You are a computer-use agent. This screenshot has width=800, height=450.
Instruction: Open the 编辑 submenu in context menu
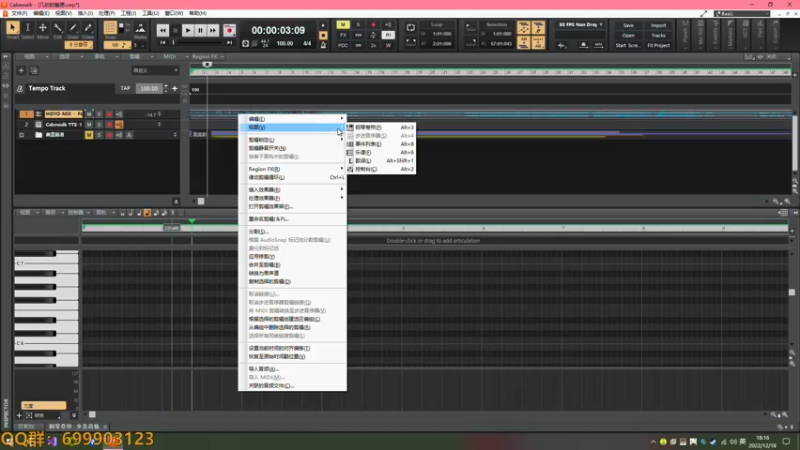pos(292,119)
